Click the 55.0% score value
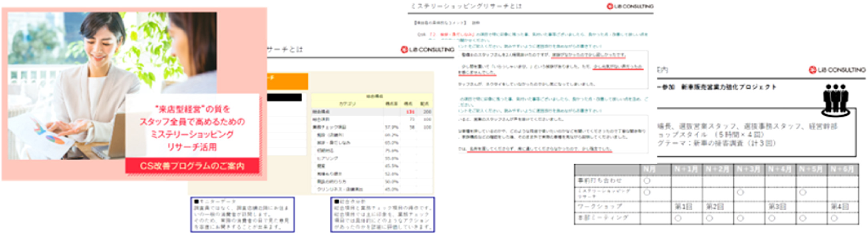Image resolution: width=868 pixels, height=235 pixels. 392,158
